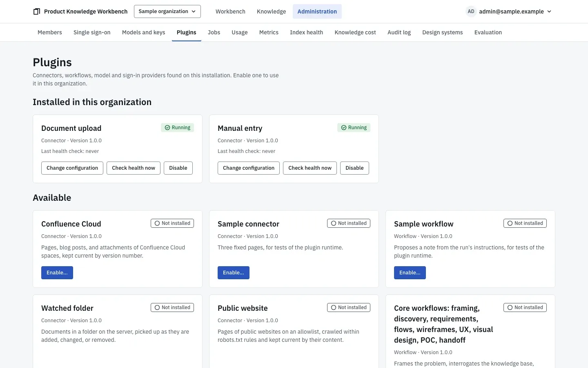Screen dimensions: 588x368
Task: Go to the Workbench section
Action: click(x=230, y=11)
